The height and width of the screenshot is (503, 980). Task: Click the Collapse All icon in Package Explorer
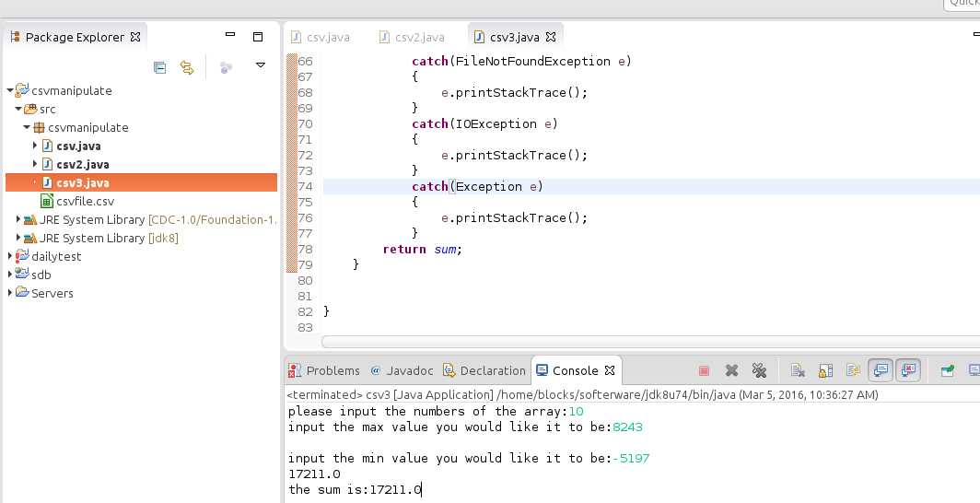(x=160, y=67)
